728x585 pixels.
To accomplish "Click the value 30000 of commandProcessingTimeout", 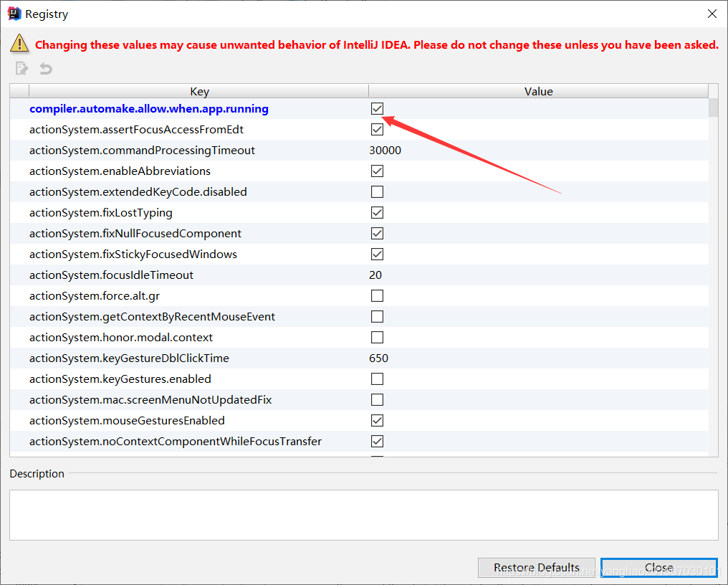I will [x=385, y=151].
